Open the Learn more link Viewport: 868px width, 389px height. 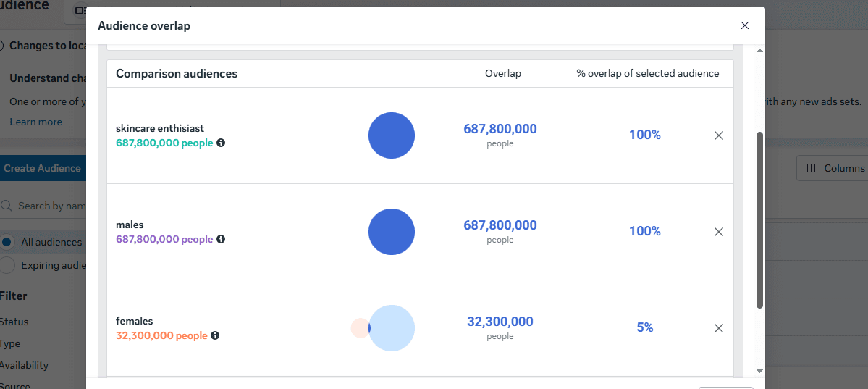point(35,122)
